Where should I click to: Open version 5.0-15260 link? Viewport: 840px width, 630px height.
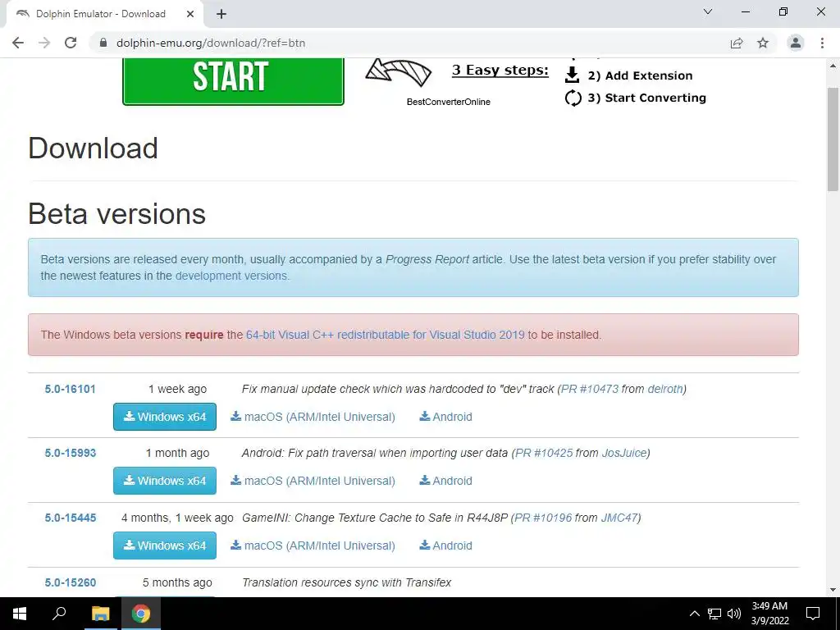(71, 582)
